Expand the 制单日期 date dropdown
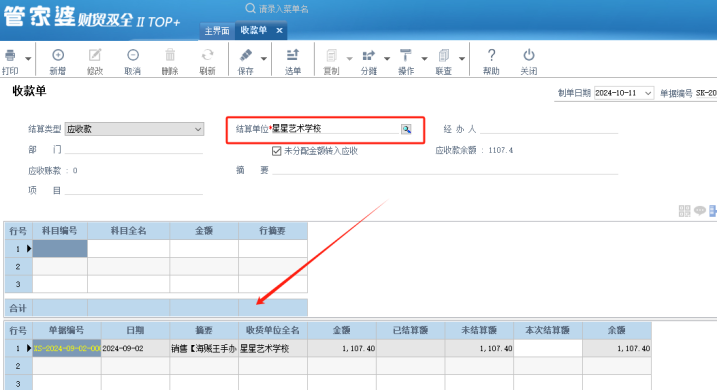This screenshot has height=390, width=718. (x=648, y=93)
